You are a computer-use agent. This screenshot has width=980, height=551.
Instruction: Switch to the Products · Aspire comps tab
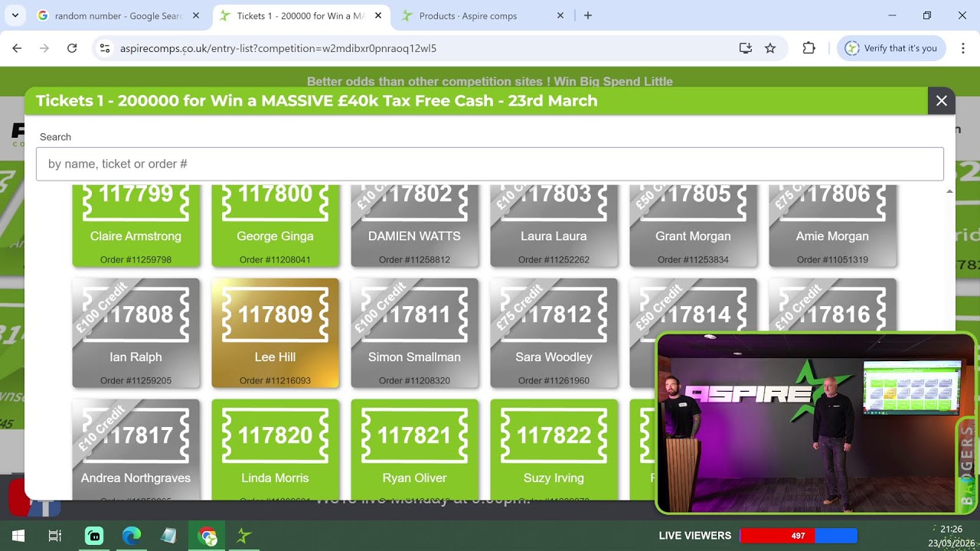(482, 15)
